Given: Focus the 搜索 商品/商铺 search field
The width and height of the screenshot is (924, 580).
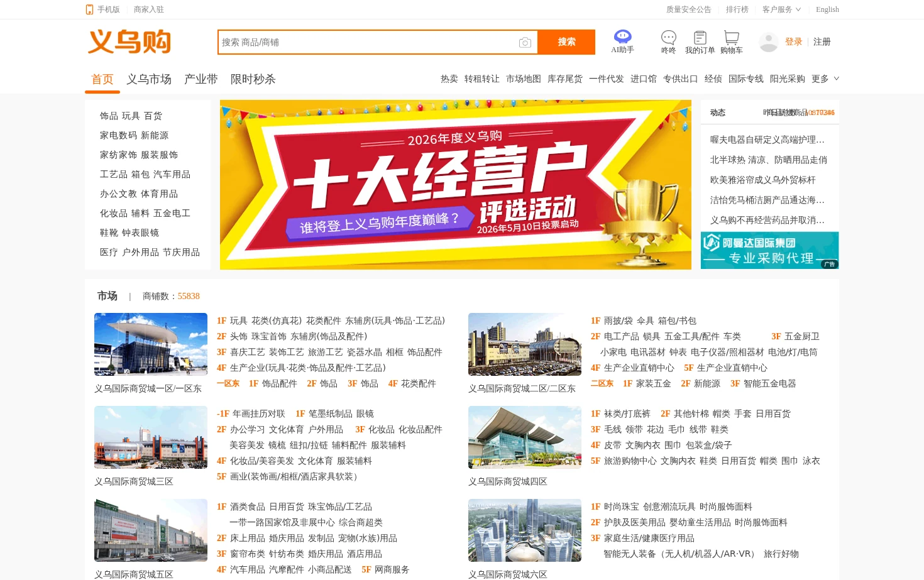Looking at the screenshot, I should pyautogui.click(x=368, y=42).
